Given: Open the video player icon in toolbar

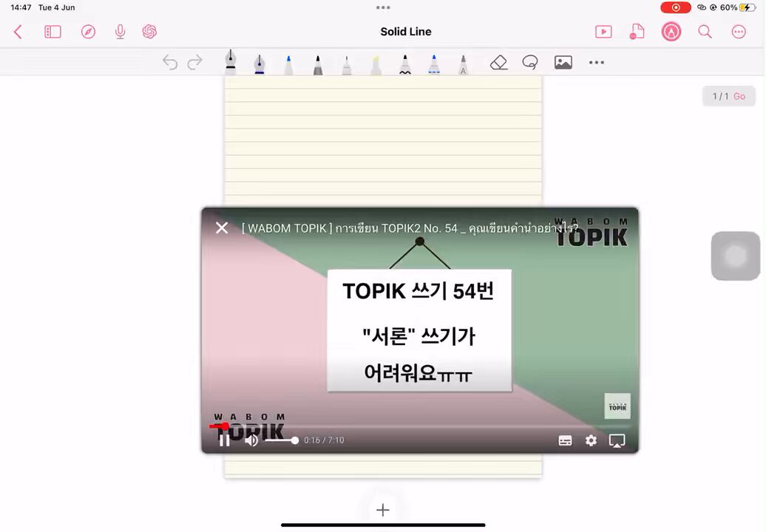Looking at the screenshot, I should coord(604,33).
